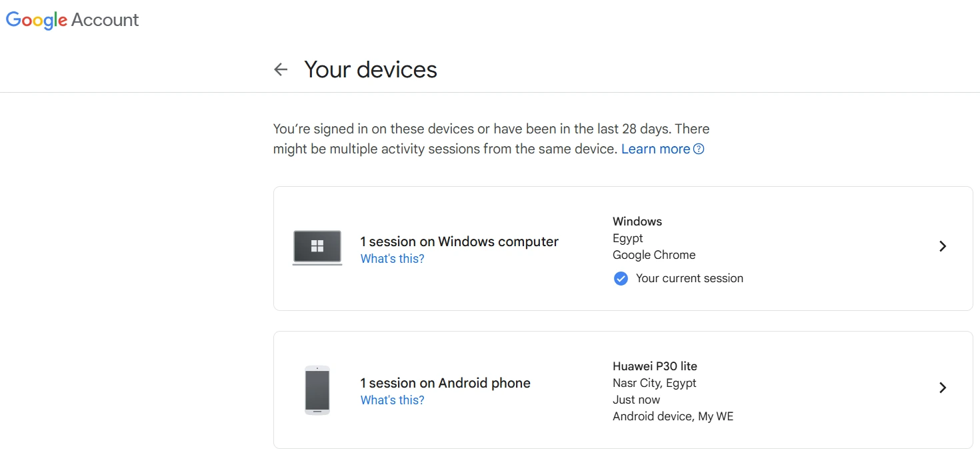Select the 1 session on Android phone heading

click(x=445, y=383)
